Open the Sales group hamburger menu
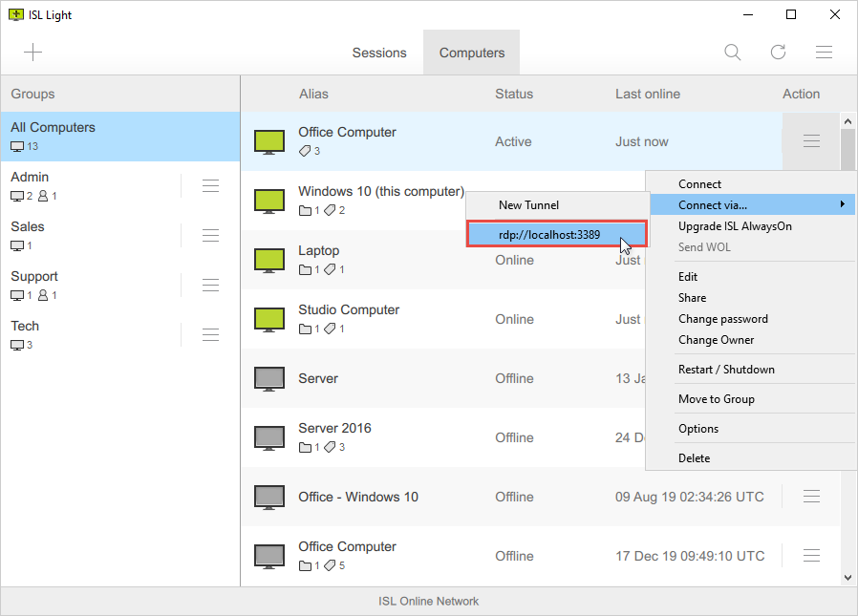The width and height of the screenshot is (858, 616). click(x=210, y=235)
